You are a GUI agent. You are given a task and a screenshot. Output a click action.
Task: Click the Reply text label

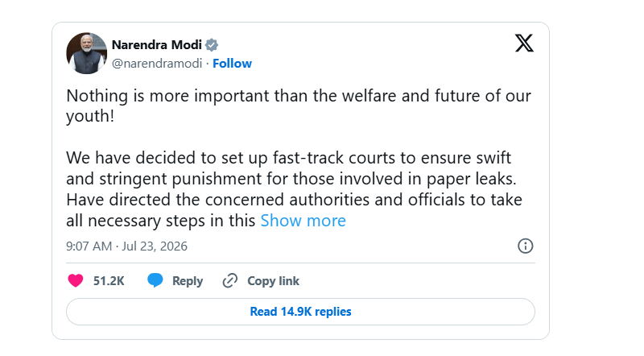[188, 281]
